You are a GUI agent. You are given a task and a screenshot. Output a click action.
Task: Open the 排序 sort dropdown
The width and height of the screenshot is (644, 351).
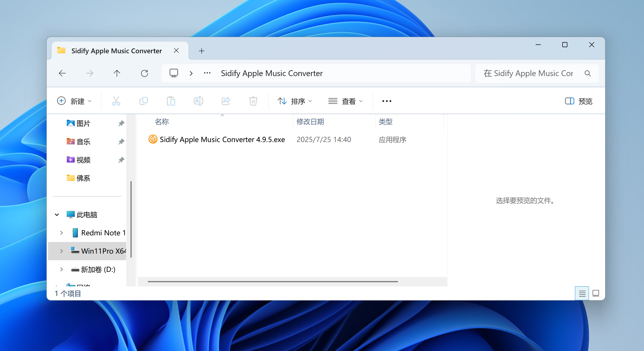[x=294, y=101]
